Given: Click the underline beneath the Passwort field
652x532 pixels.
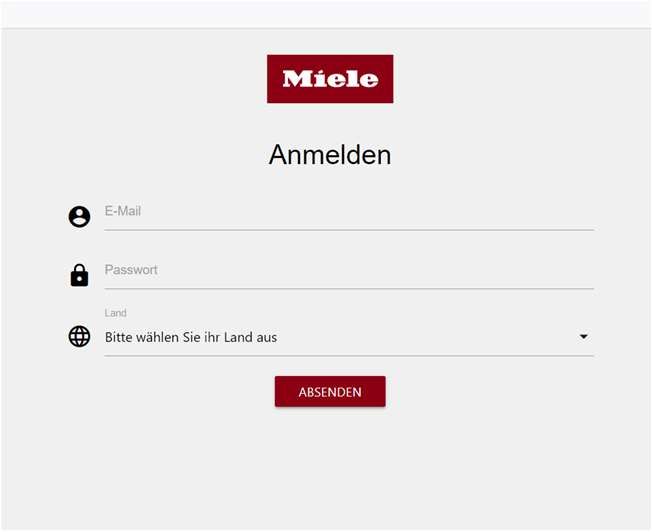Looking at the screenshot, I should pos(350,289).
